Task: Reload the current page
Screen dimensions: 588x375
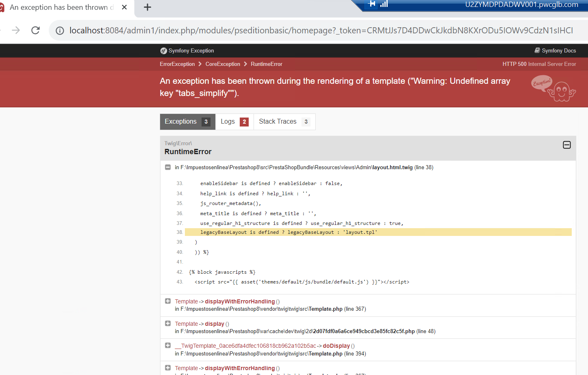Action: click(36, 31)
